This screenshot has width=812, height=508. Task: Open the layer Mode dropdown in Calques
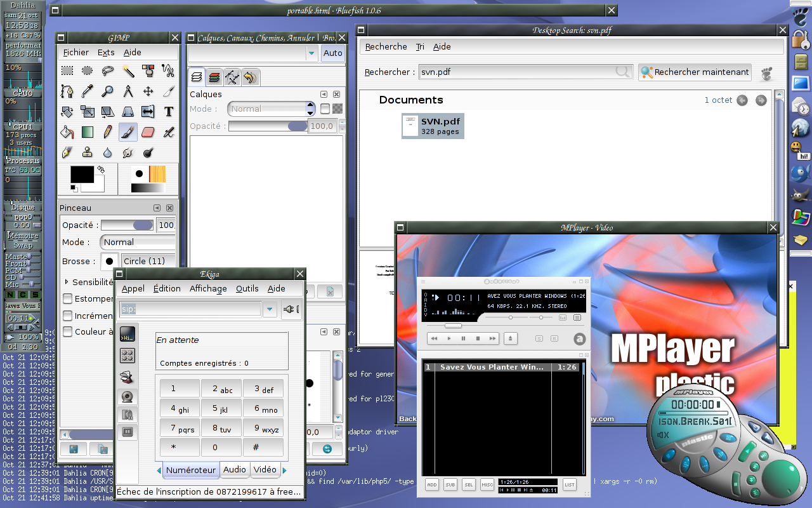coord(272,109)
